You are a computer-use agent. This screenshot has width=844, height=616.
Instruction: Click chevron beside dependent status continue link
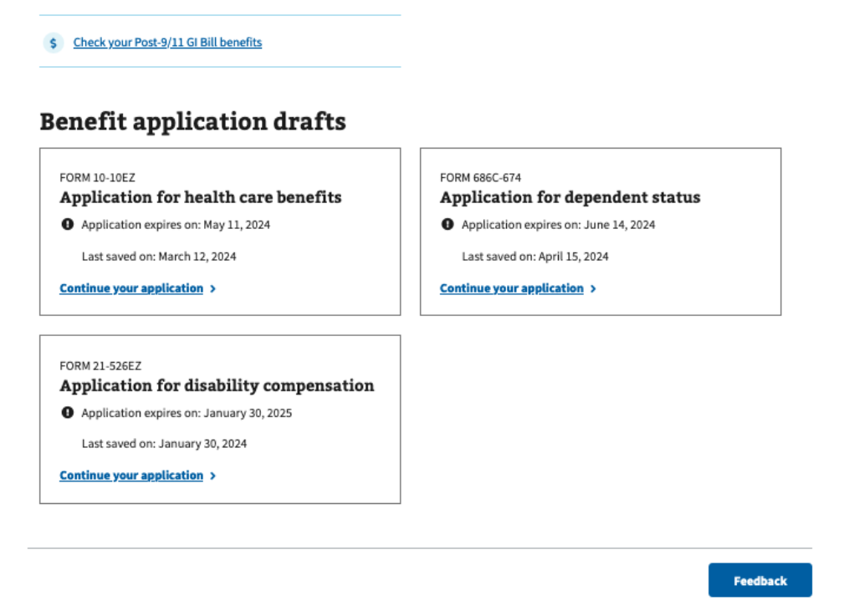tap(593, 288)
